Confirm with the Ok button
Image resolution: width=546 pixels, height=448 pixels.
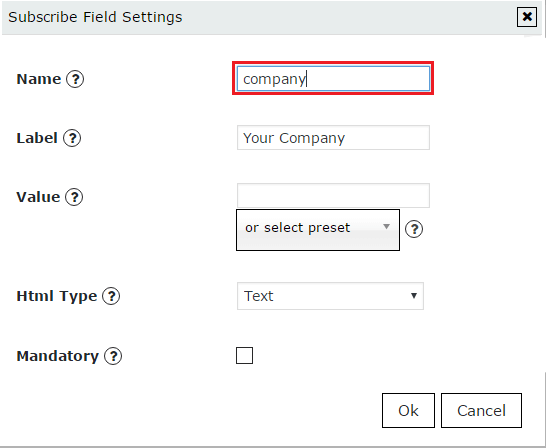(x=408, y=410)
